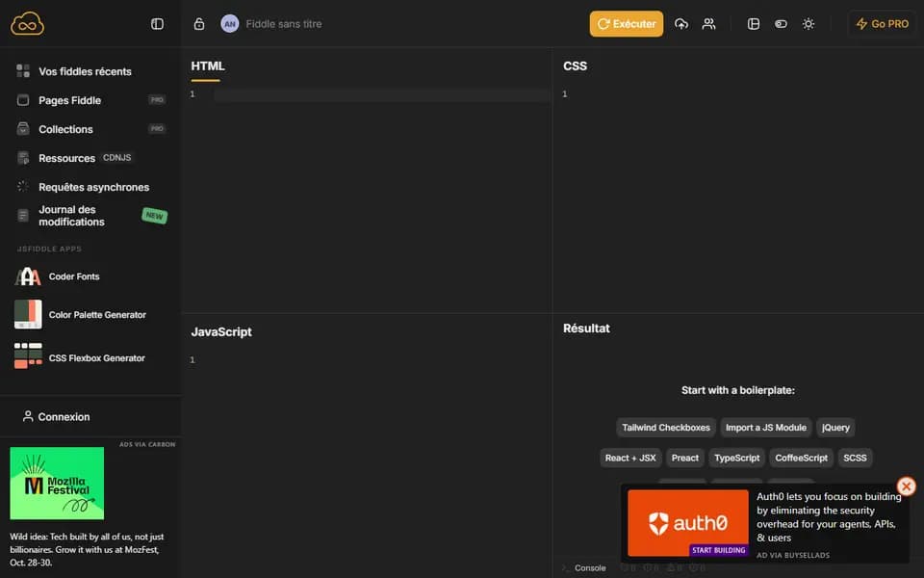Choose the jQuery boilerplate

[x=835, y=428]
